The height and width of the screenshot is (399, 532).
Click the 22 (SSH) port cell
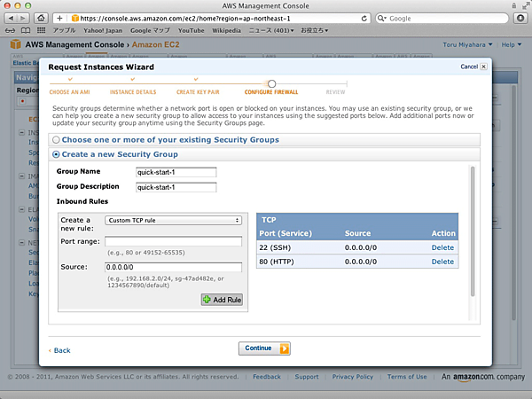275,247
